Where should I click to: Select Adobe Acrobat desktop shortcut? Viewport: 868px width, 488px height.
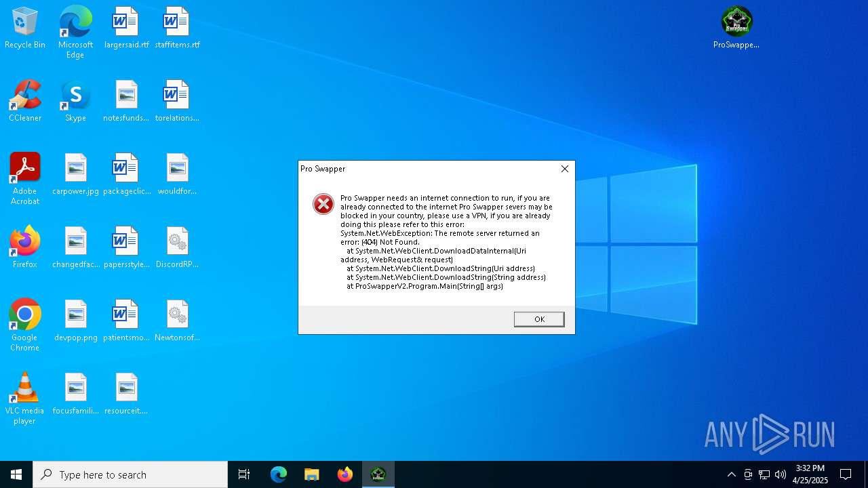pos(25,178)
